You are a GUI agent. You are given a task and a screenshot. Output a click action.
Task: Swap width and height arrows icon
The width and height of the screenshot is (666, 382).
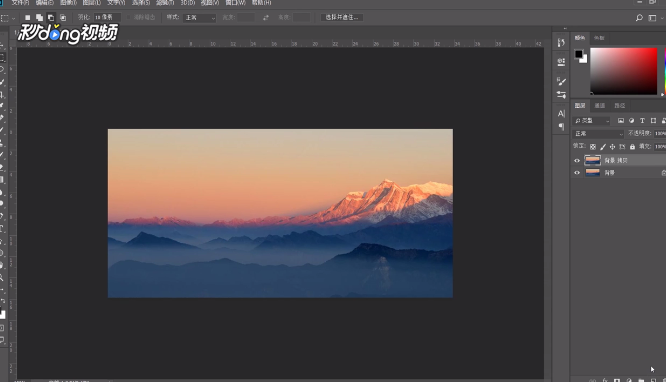(x=266, y=17)
